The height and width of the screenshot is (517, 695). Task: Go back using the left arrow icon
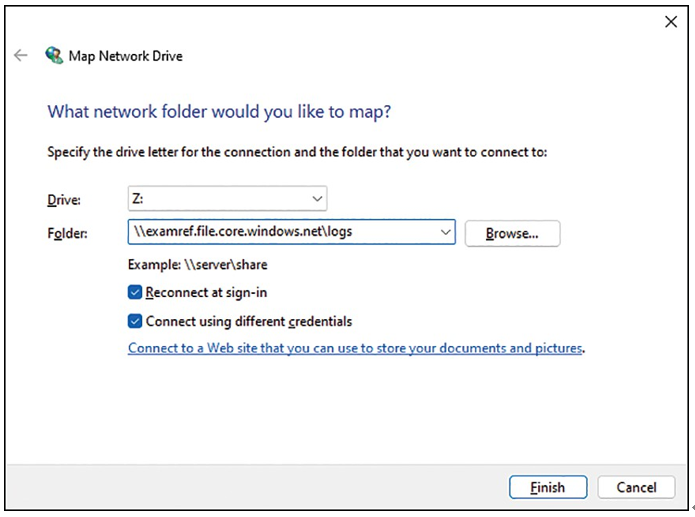[x=20, y=55]
